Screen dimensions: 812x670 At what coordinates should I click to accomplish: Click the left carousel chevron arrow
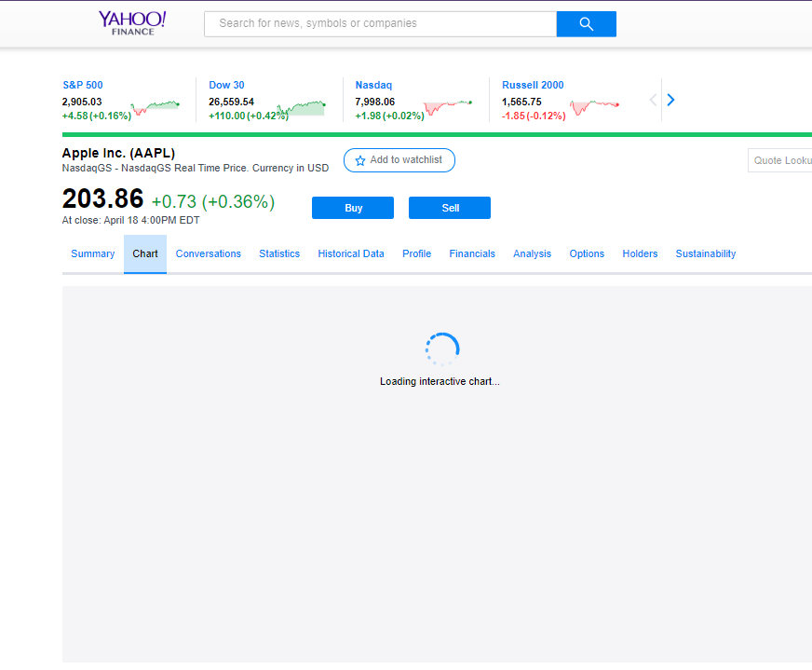(x=652, y=99)
